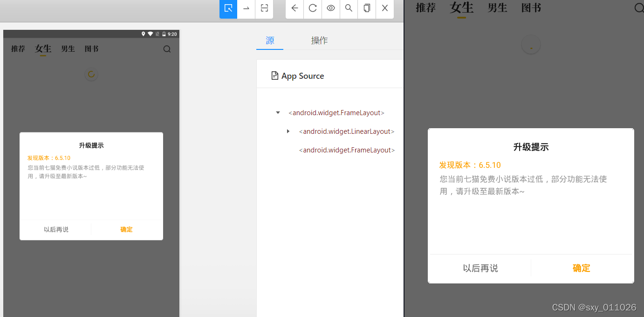Image resolution: width=644 pixels, height=317 pixels.
Task: Click 发现版本：6.5.10 in large upgrade dialog
Action: (x=470, y=165)
